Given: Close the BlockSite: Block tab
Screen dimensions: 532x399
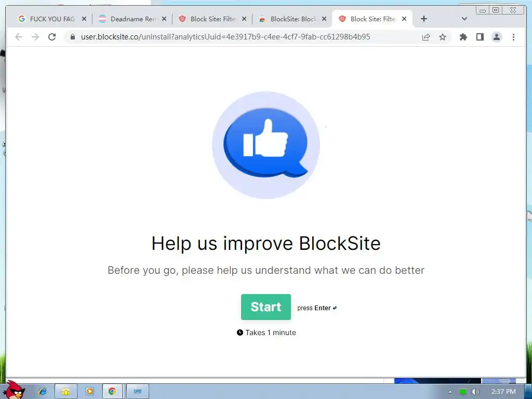Looking at the screenshot, I should coord(324,19).
